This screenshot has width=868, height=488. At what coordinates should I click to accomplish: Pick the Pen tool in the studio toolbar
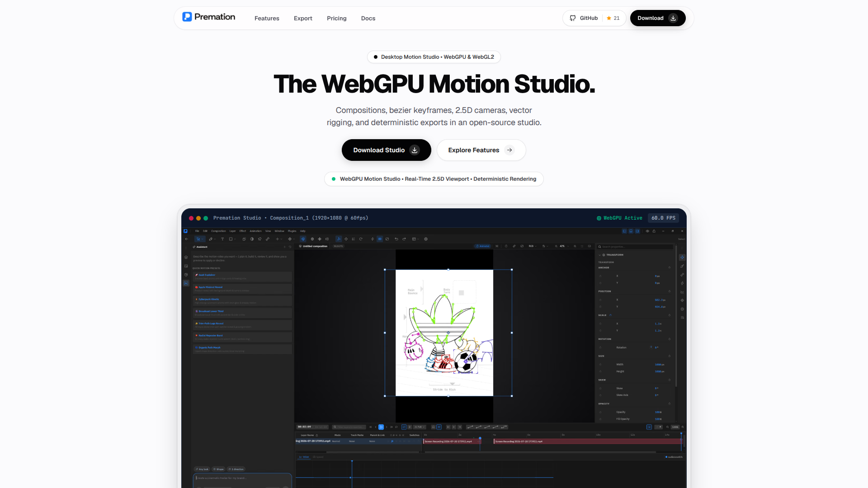pyautogui.click(x=210, y=239)
